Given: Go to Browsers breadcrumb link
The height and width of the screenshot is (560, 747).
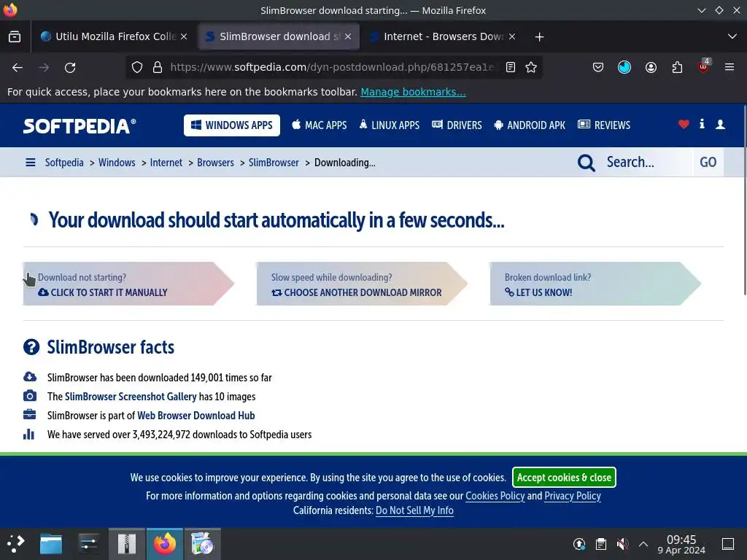Looking at the screenshot, I should (x=215, y=163).
